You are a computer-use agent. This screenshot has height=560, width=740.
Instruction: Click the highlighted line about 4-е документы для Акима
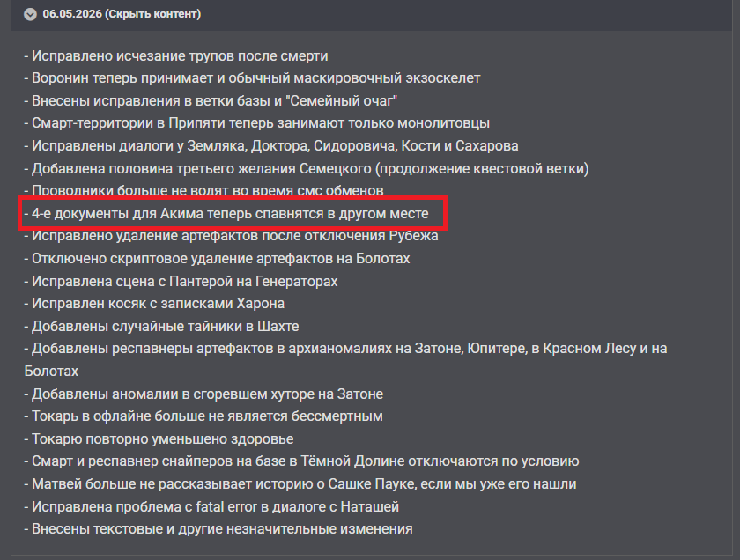226,214
